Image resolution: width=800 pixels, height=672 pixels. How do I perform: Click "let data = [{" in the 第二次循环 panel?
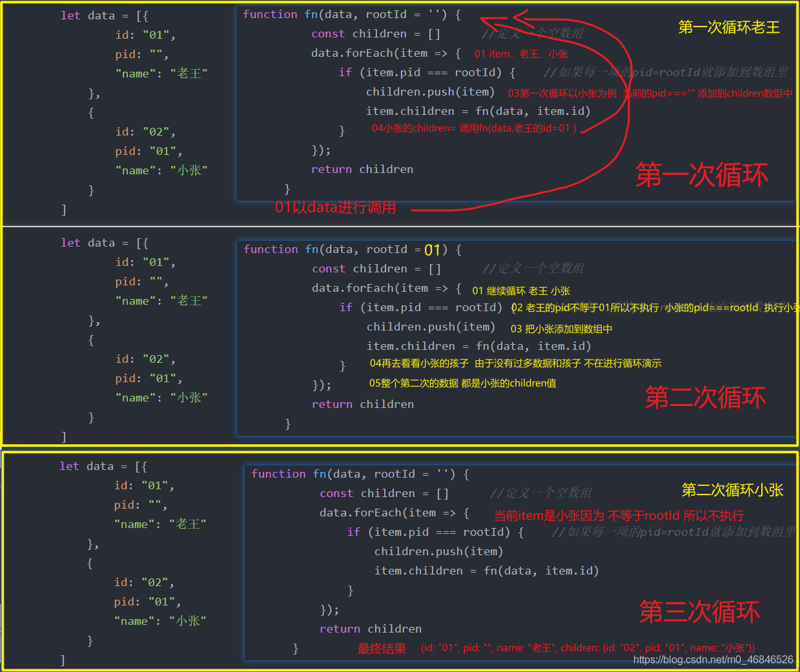pos(105,243)
